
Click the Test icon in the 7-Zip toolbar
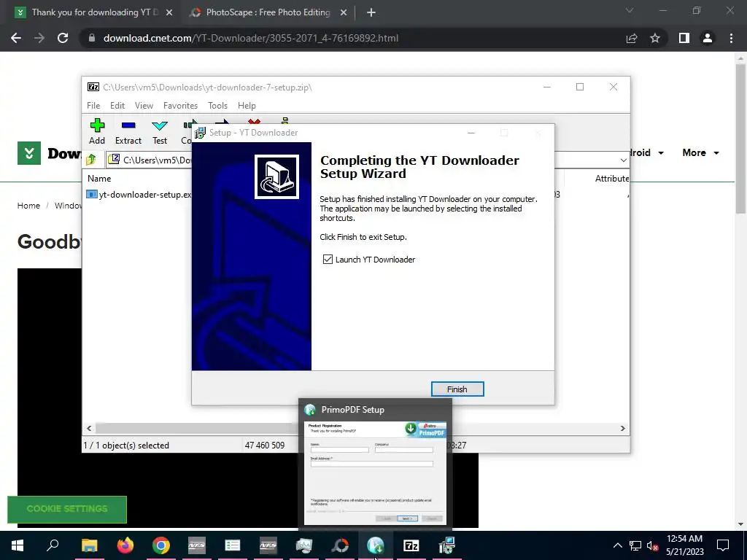tap(160, 131)
